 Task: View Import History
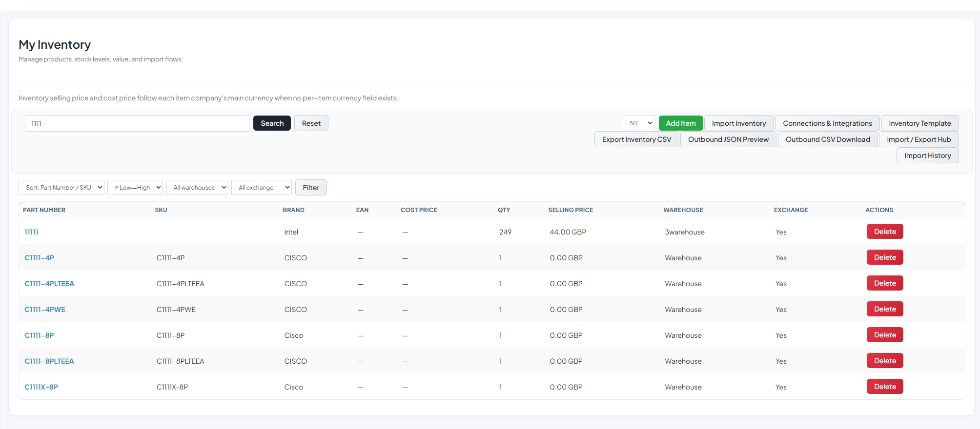click(927, 156)
